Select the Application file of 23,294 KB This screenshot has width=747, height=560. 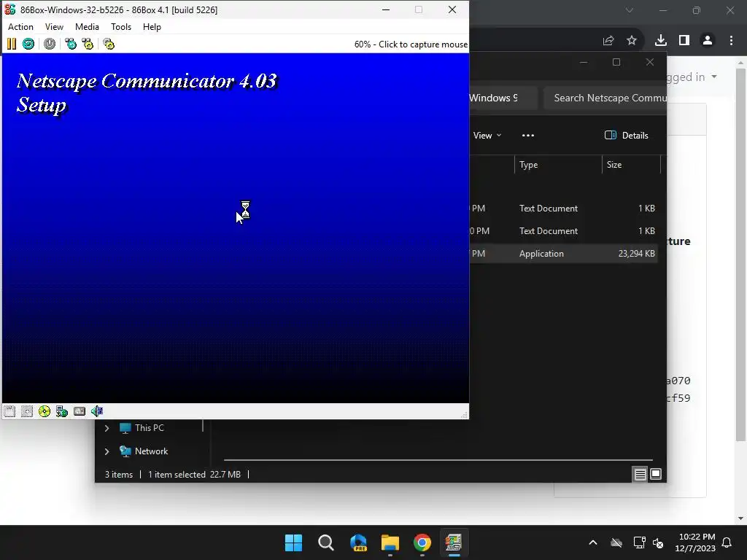click(564, 253)
